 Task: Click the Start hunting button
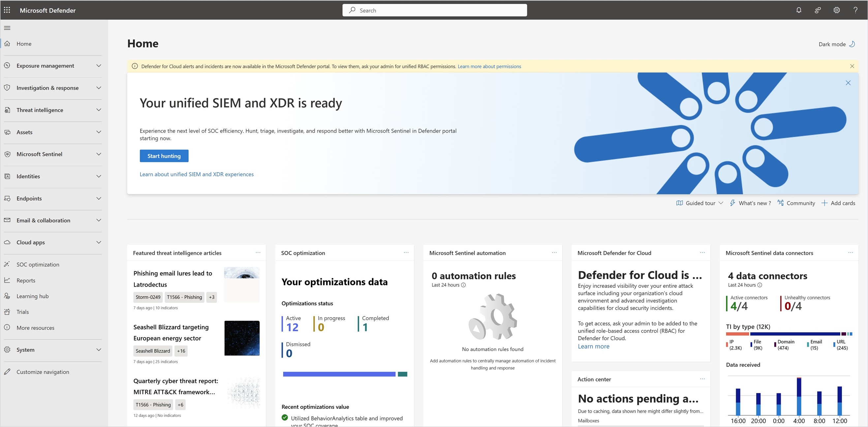click(164, 155)
